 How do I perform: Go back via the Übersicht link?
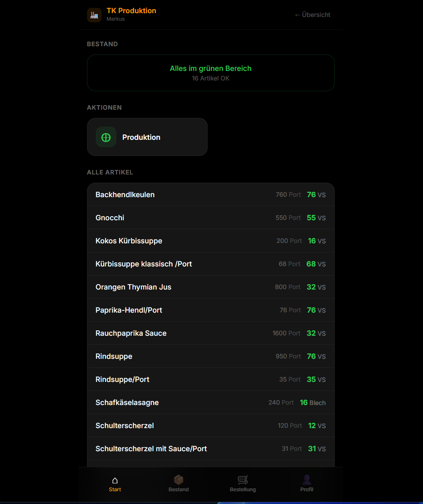(312, 15)
